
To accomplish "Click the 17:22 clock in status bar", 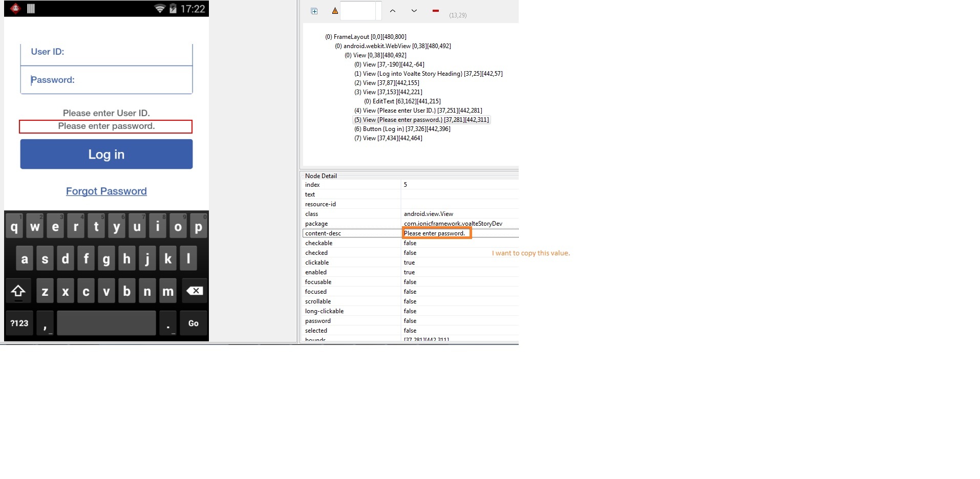I will [x=193, y=9].
